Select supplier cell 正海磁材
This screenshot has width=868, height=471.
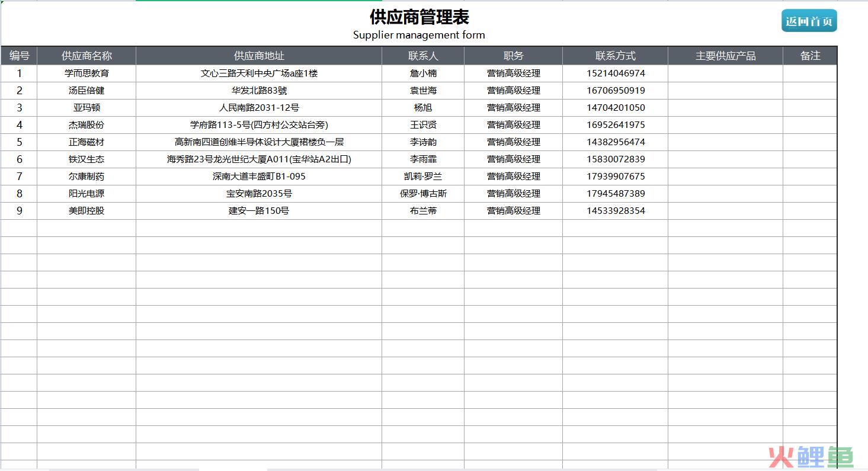point(87,142)
